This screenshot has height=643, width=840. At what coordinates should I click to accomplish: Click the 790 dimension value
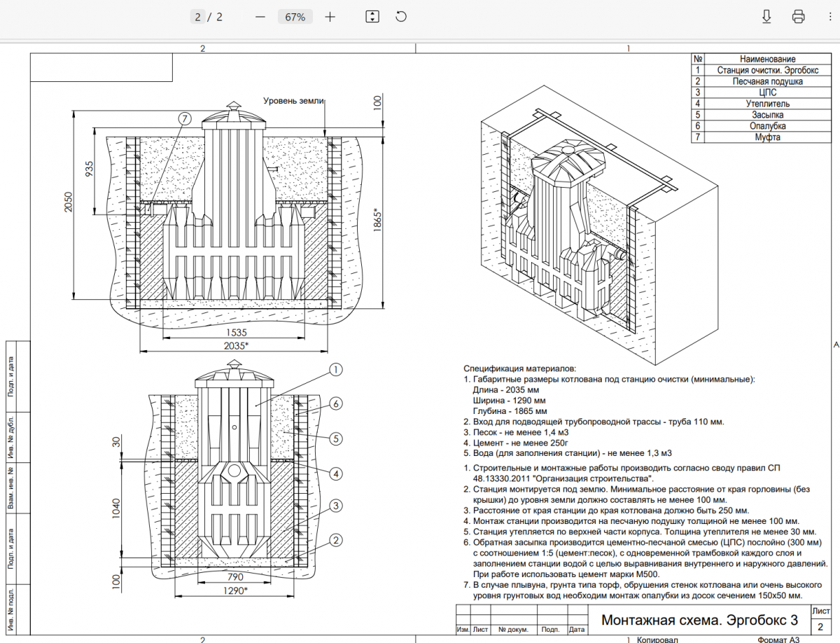(235, 579)
